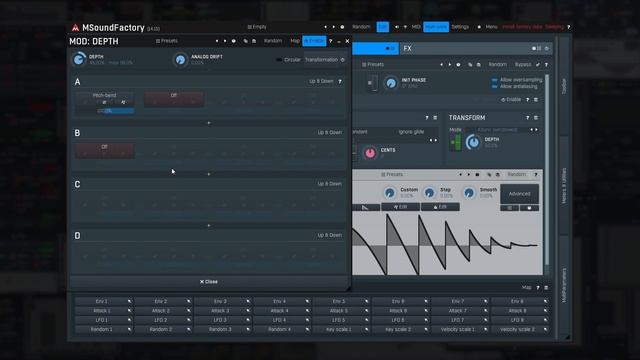This screenshot has width=640, height=360.
Task: Click the waveform shape graph
Action: 447,244
